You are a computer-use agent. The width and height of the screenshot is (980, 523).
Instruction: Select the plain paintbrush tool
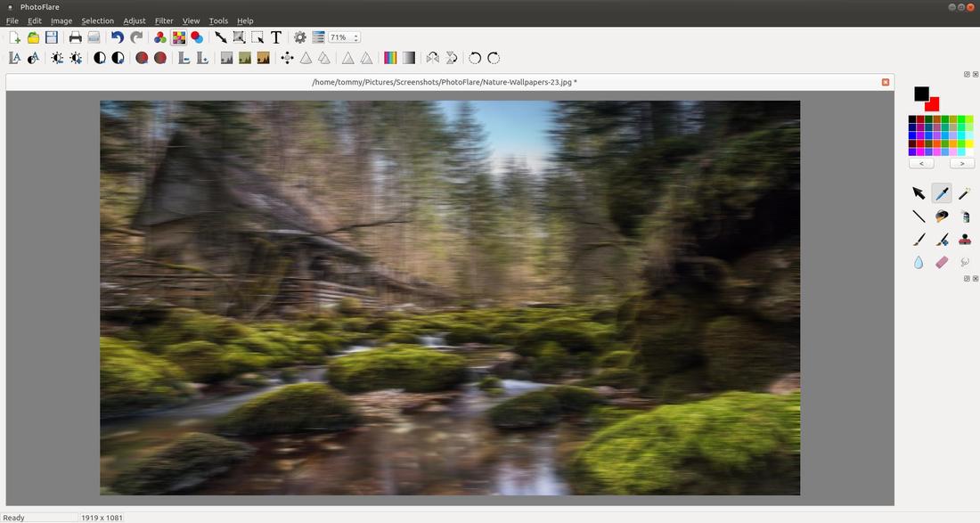(919, 240)
